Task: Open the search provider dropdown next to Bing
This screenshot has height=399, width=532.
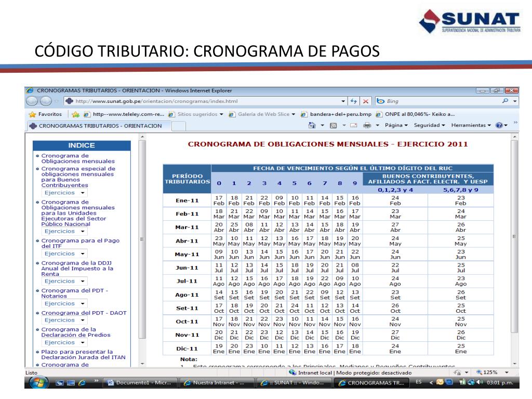Action: click(515, 101)
